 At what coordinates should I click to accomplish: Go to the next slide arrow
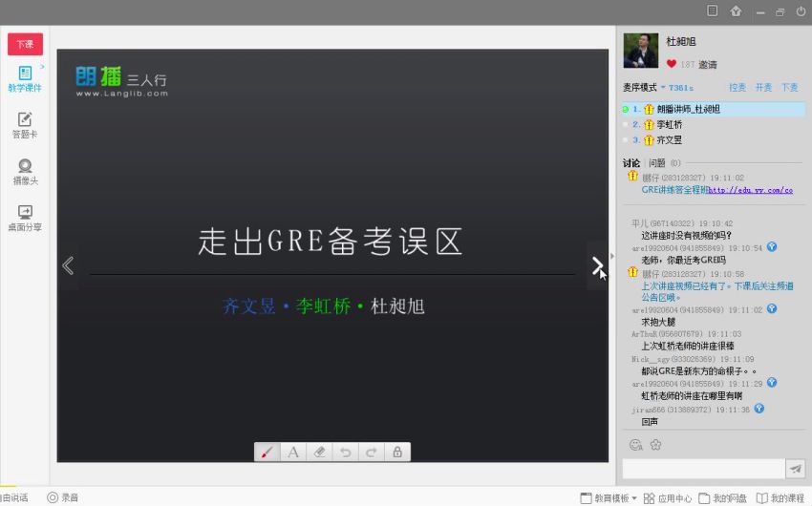[597, 266]
